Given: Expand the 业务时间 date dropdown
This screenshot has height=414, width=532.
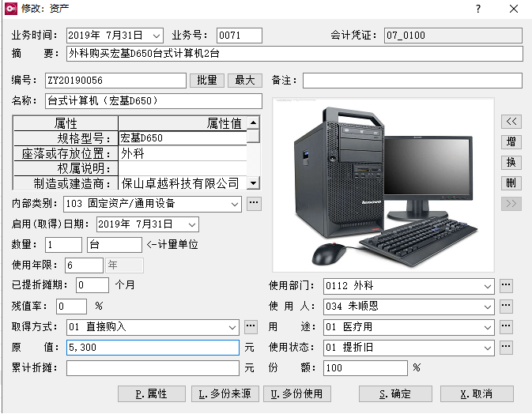Looking at the screenshot, I should click(x=156, y=36).
